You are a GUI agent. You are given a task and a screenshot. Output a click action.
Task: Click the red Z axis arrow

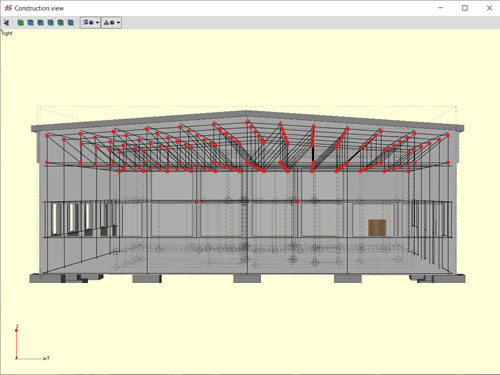tap(16, 343)
